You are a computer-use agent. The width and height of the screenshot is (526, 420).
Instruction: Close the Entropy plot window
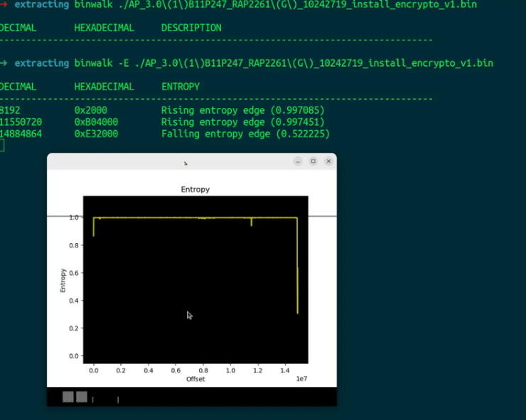pos(328,161)
